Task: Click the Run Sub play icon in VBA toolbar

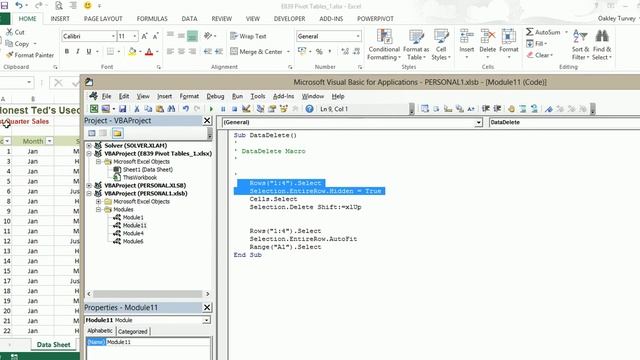Action: coord(211,109)
